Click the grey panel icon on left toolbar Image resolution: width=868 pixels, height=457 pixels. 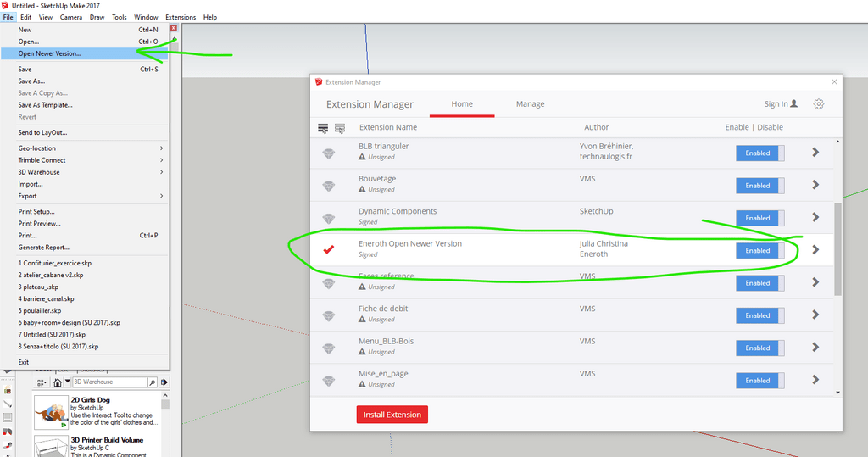(x=8, y=418)
